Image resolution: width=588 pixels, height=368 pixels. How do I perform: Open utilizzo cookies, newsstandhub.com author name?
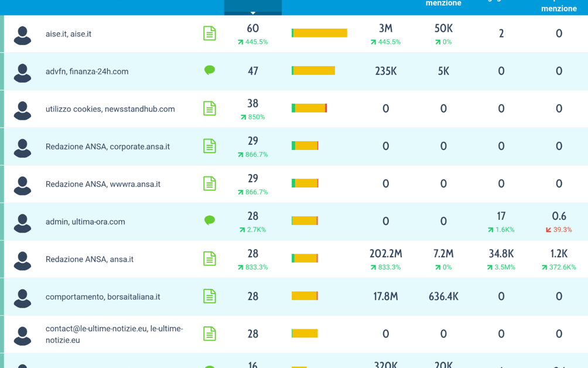click(x=110, y=109)
